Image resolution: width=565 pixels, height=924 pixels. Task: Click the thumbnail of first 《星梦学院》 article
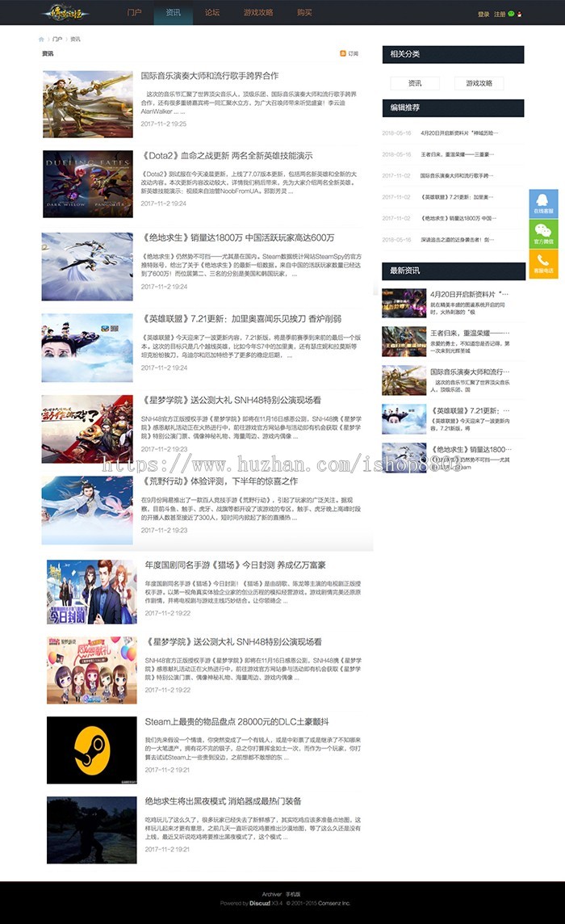87,429
